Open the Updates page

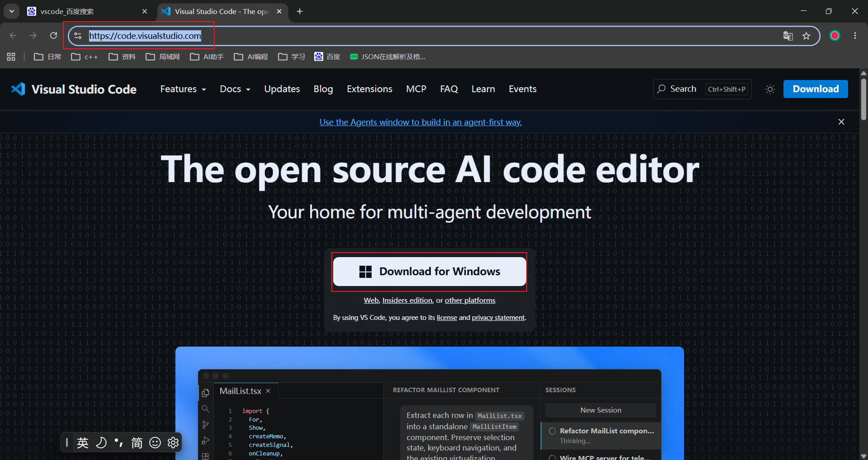point(282,89)
